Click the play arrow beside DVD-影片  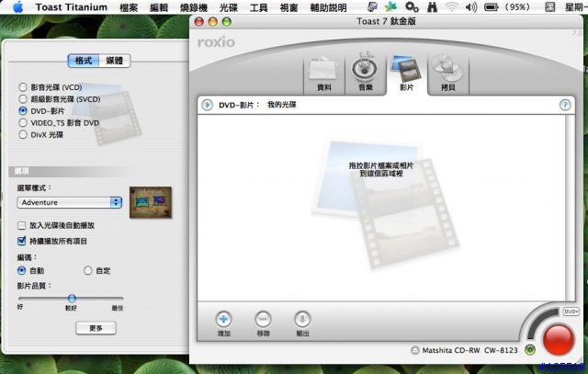coord(207,105)
